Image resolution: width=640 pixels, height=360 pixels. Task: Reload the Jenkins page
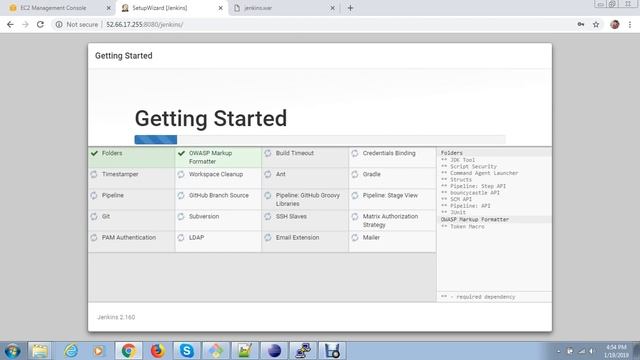(x=40, y=24)
